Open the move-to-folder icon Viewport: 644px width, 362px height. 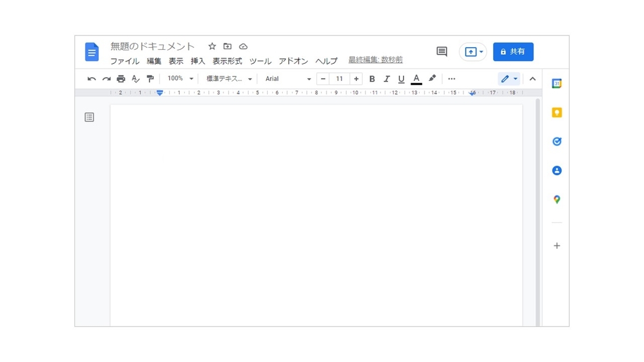(228, 47)
